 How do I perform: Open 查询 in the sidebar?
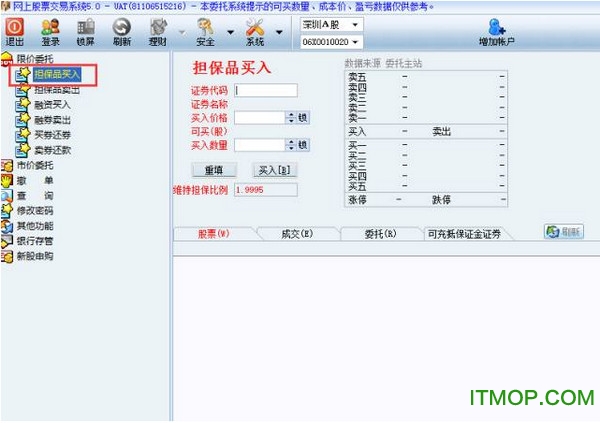[x=35, y=196]
